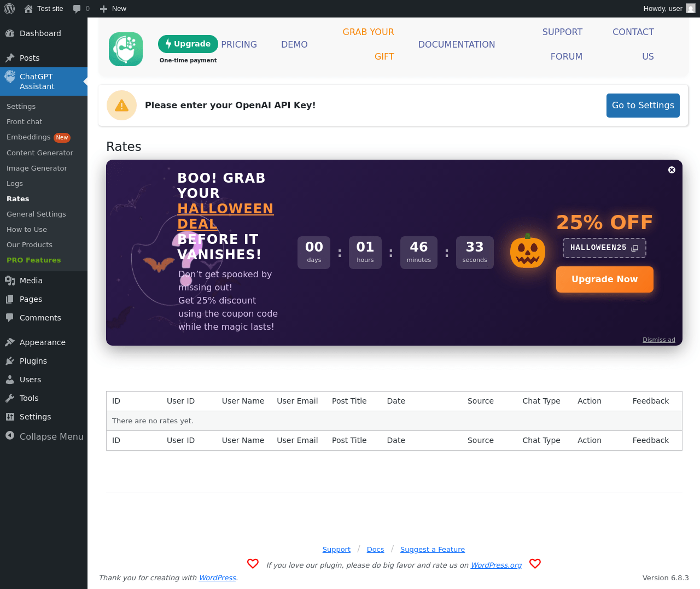
Task: Click the WordPress logo icon
Action: tap(9, 9)
